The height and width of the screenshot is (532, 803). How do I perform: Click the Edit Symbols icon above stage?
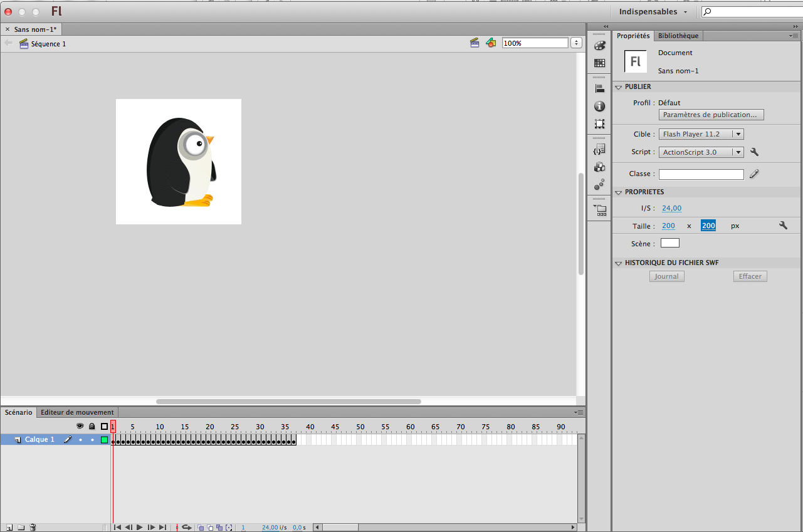491,43
